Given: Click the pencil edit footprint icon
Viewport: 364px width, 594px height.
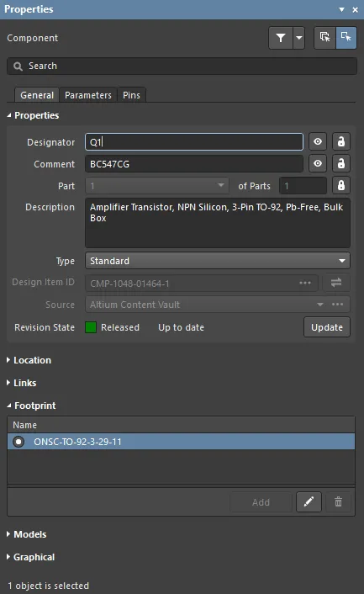Looking at the screenshot, I should pyautogui.click(x=309, y=502).
